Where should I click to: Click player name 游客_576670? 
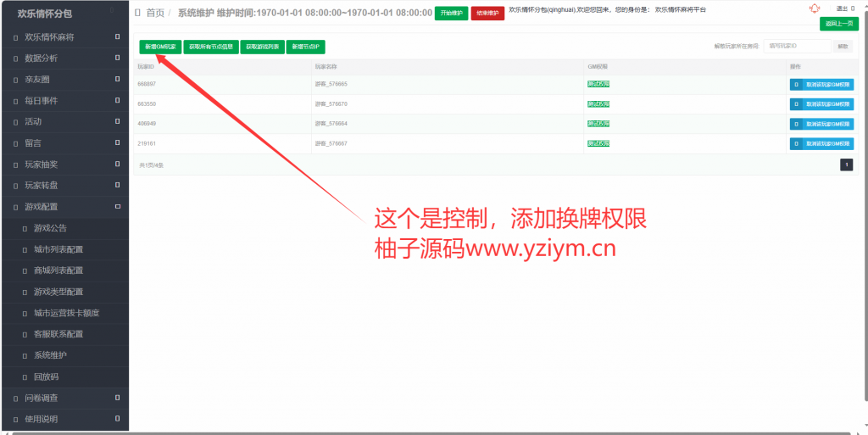click(331, 104)
